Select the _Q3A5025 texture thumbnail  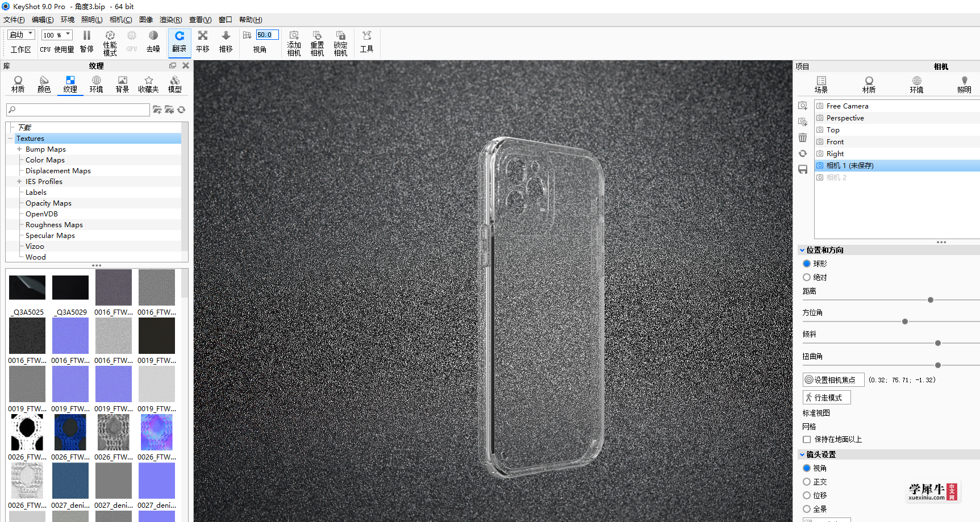pyautogui.click(x=27, y=287)
